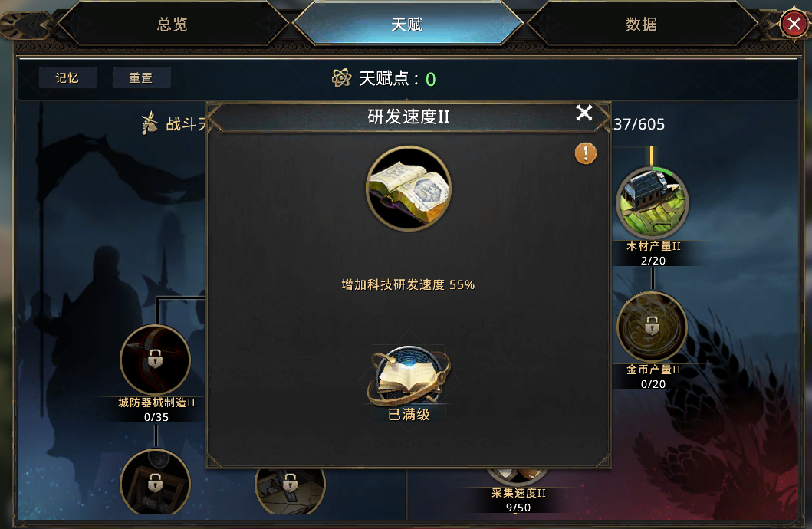Close the talent window with red X
812x529 pixels.
794,23
